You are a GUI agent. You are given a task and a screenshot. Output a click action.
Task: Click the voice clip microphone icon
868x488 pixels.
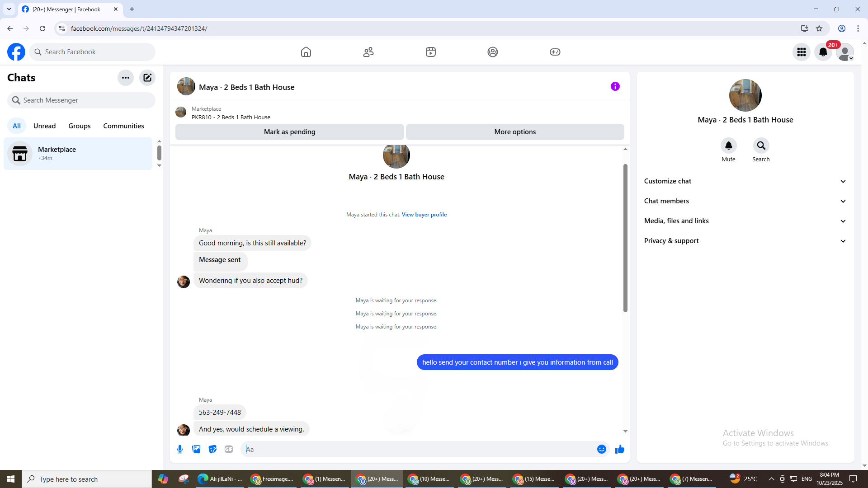coord(180,449)
